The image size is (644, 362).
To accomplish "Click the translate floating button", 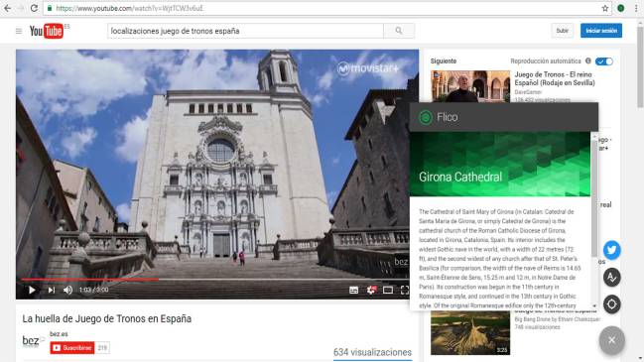I will point(612,278).
